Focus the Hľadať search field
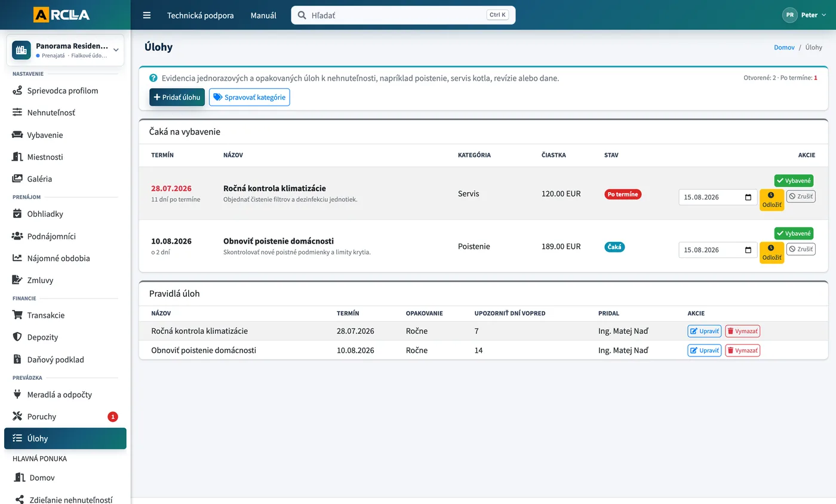 tap(403, 15)
